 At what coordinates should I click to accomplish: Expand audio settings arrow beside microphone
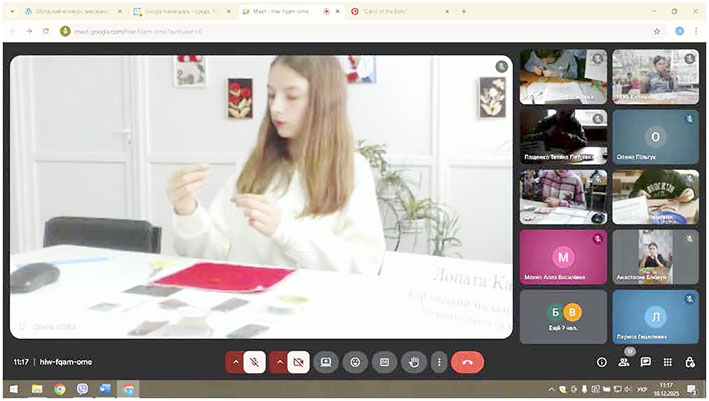click(x=234, y=362)
